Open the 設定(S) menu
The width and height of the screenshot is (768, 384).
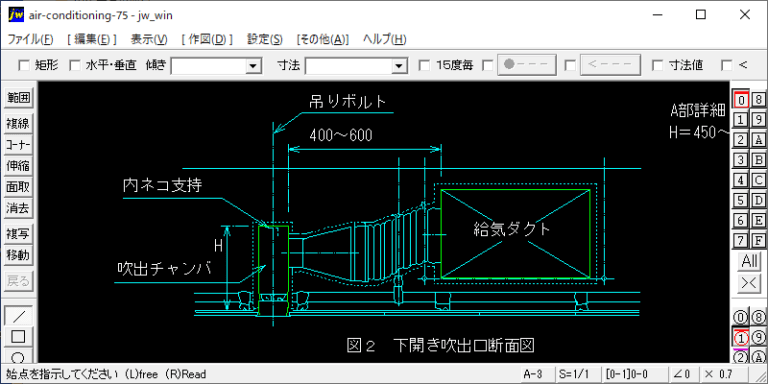tap(264, 39)
